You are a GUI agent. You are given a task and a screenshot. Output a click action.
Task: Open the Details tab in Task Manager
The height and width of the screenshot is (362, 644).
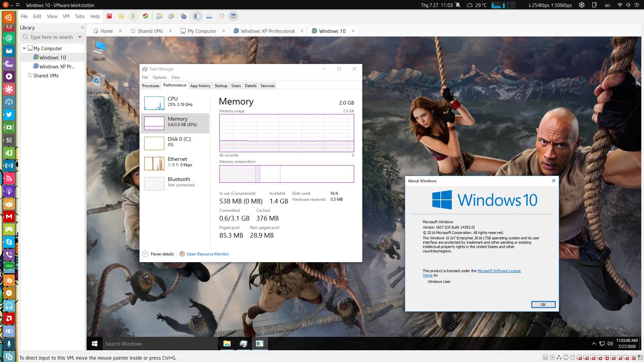pos(251,86)
